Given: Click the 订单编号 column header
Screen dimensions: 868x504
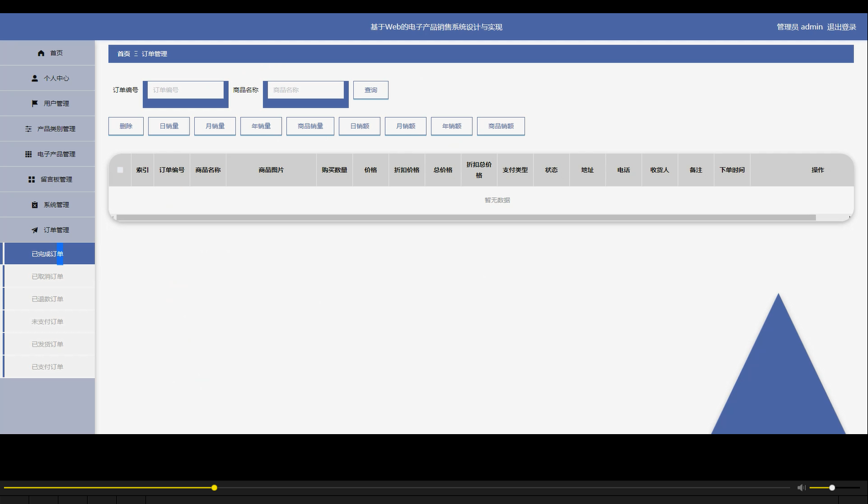Looking at the screenshot, I should click(x=172, y=170).
